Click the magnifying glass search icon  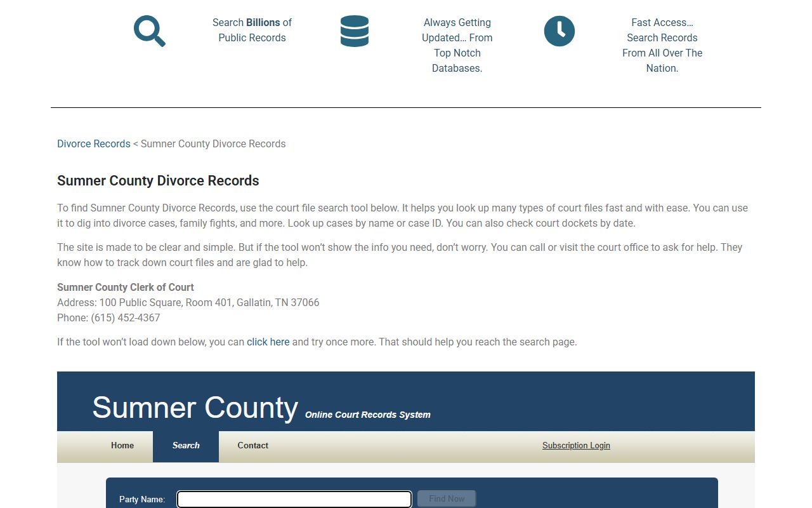click(x=150, y=31)
